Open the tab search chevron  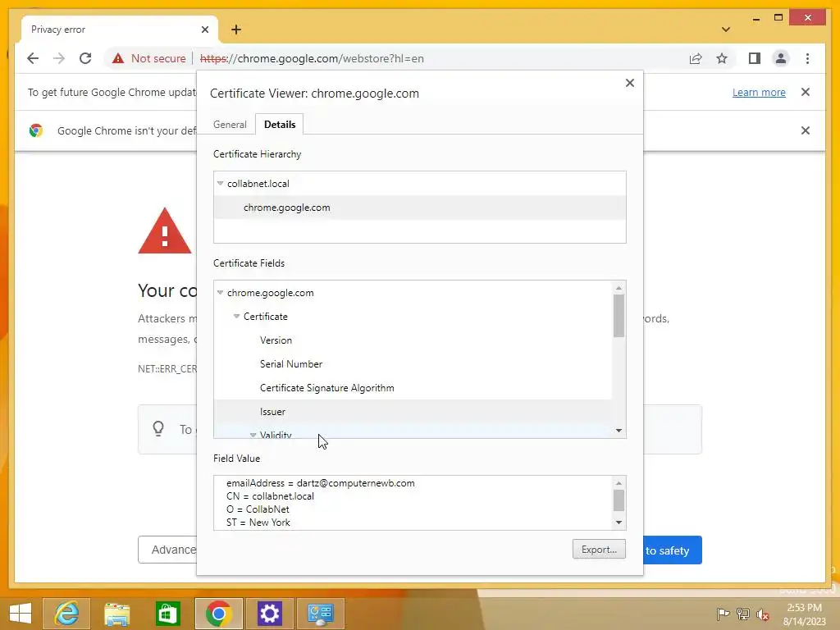coord(725,30)
